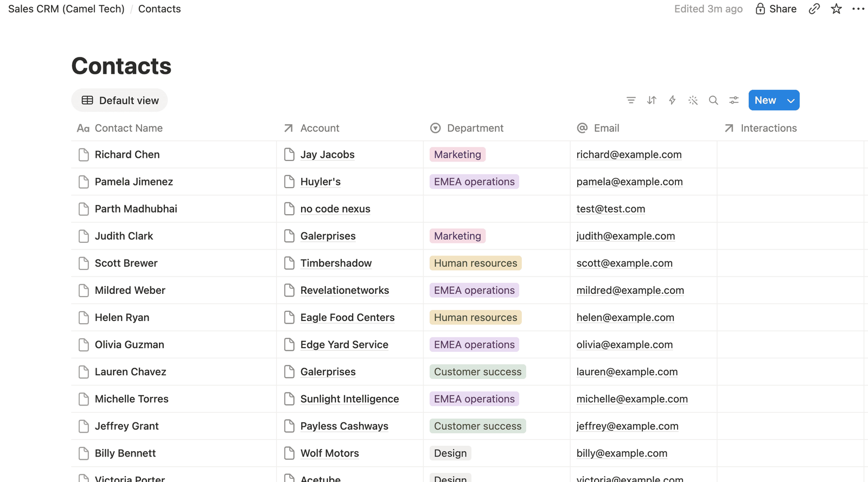Open the filter icon in toolbar

point(631,100)
